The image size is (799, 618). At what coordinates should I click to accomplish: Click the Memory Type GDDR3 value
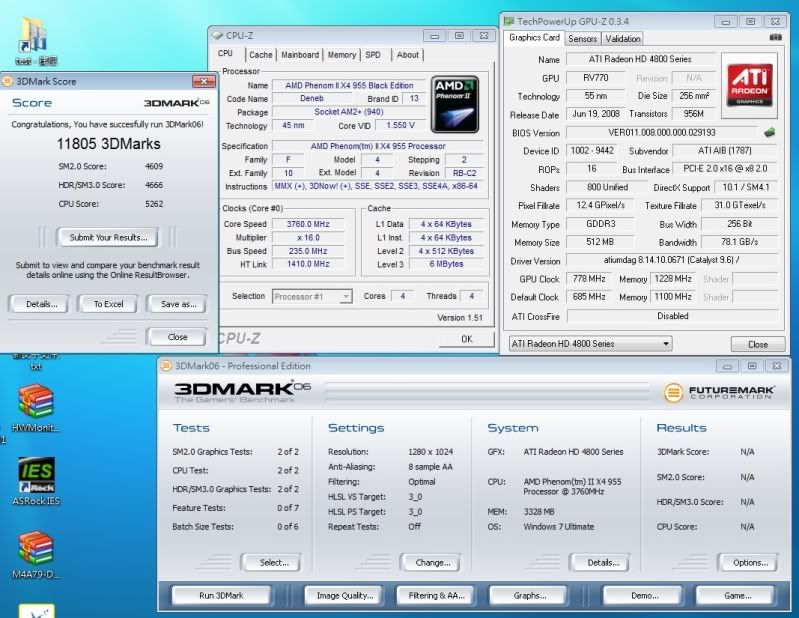pyautogui.click(x=600, y=224)
